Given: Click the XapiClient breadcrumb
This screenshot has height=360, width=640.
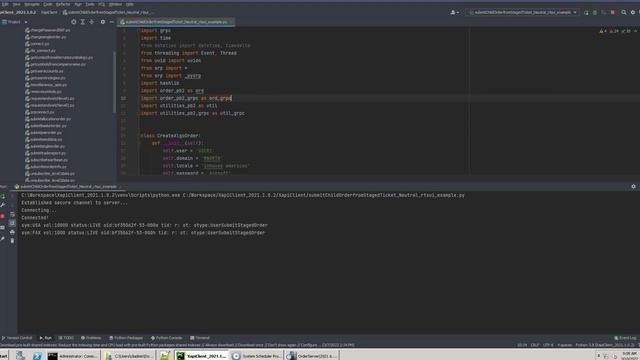Looking at the screenshot, I should (x=49, y=13).
